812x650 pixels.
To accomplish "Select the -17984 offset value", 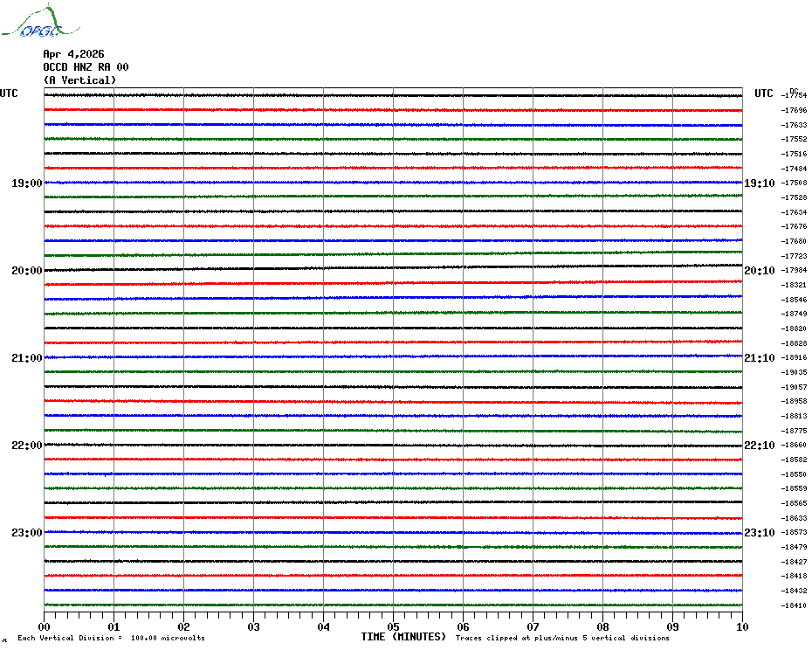I will point(795,270).
